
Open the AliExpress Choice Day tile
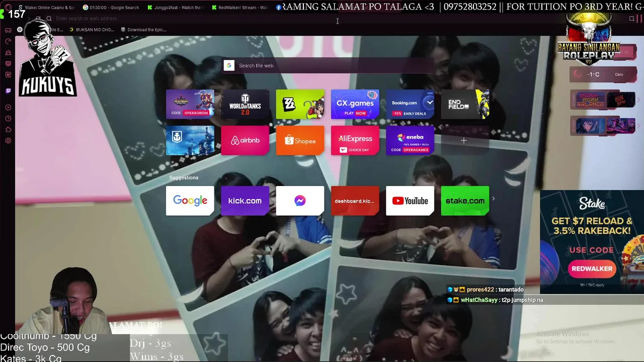[355, 141]
